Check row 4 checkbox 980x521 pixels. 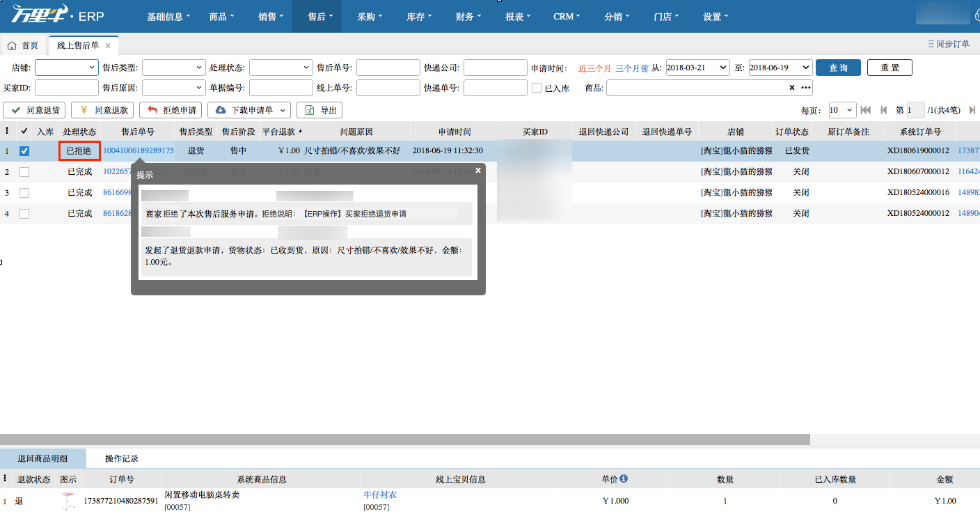point(24,214)
